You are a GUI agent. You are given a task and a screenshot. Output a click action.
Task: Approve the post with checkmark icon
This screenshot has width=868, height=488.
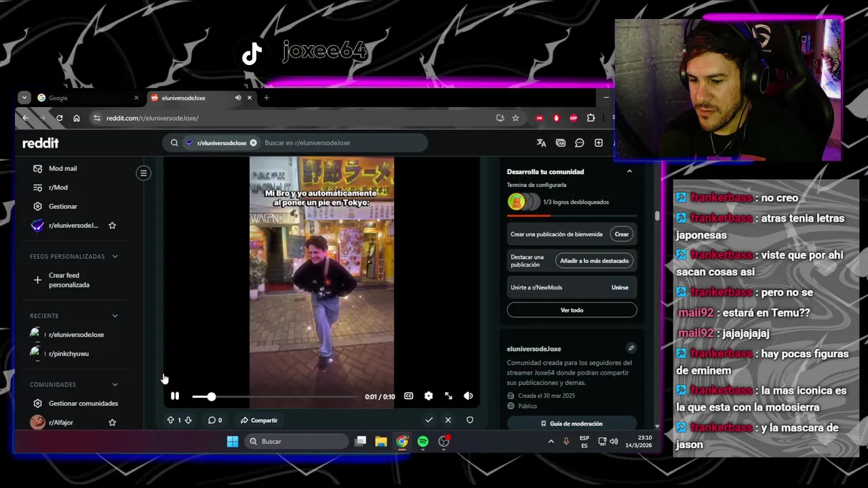click(x=429, y=420)
